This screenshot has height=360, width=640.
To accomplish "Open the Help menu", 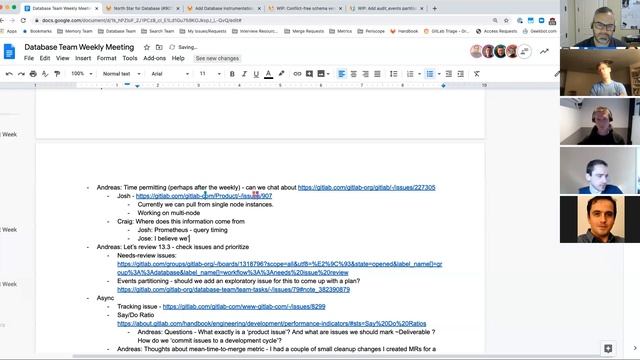I will click(x=178, y=58).
